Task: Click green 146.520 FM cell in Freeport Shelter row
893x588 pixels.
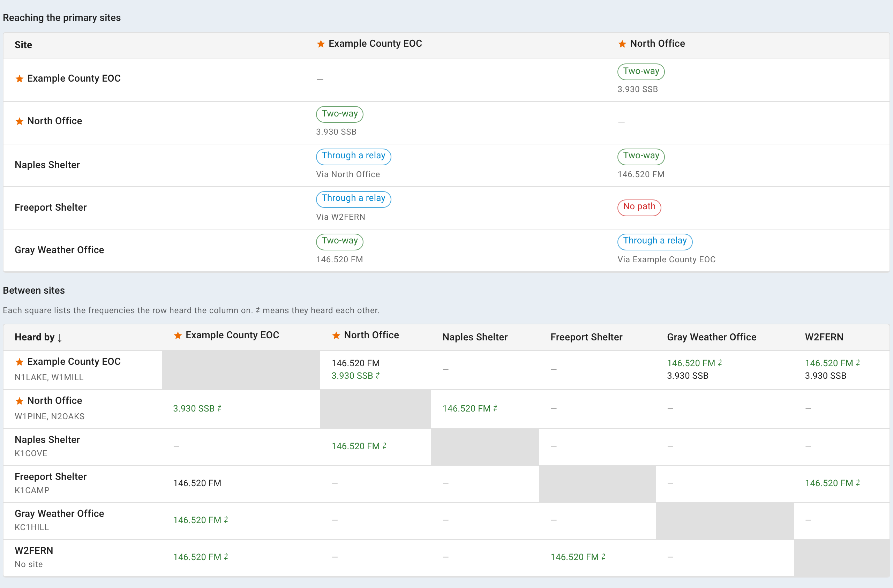Action: point(832,483)
